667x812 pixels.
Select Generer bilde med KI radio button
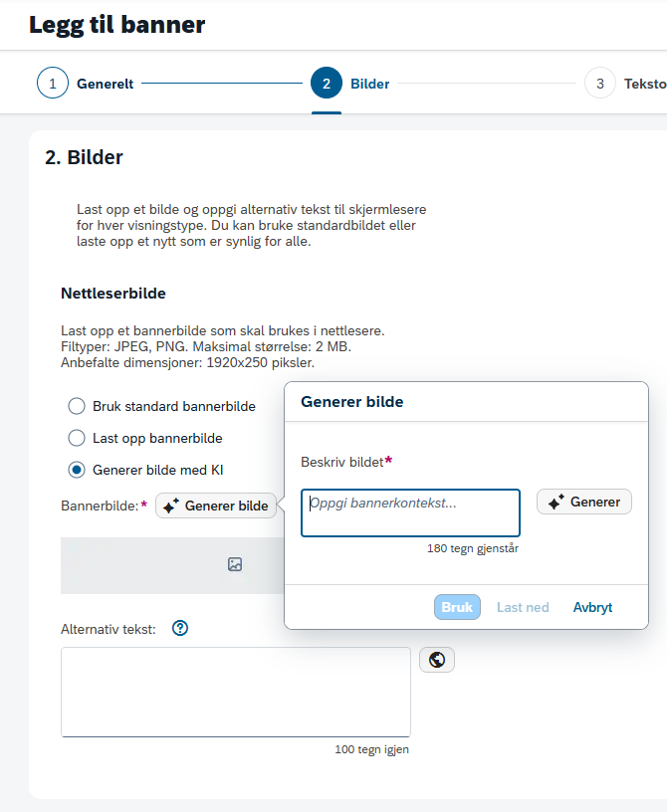77,470
